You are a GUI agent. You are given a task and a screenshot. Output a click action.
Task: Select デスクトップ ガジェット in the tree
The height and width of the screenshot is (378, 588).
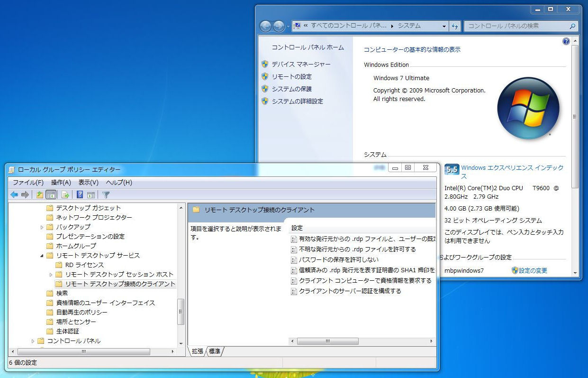[x=88, y=208]
